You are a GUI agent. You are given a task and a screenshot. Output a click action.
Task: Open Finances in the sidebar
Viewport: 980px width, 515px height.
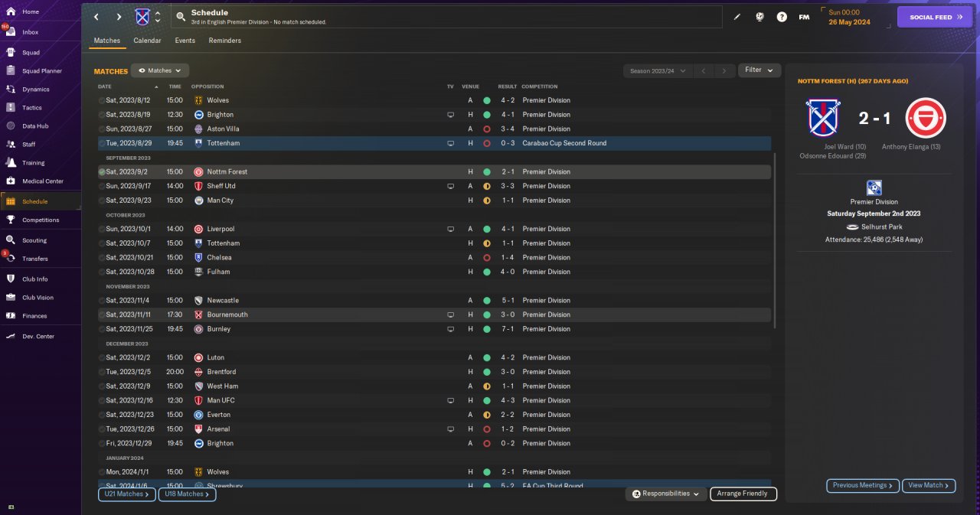tap(34, 316)
